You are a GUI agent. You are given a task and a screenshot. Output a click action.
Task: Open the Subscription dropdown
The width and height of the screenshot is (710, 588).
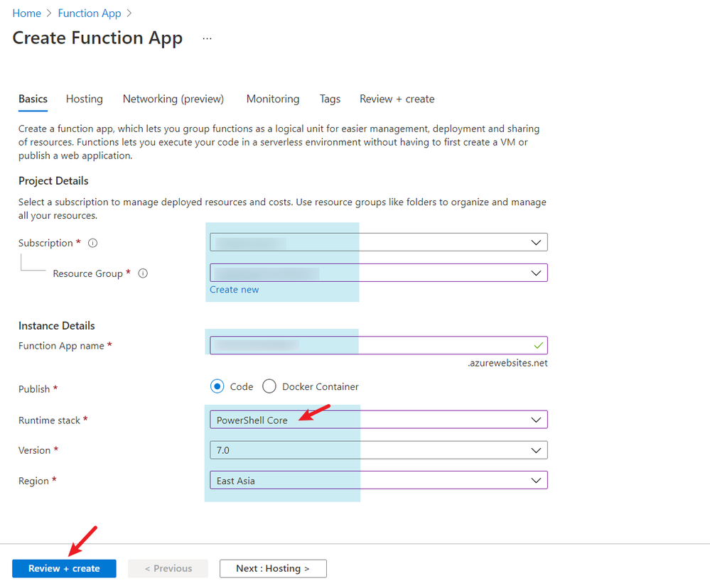pos(379,242)
